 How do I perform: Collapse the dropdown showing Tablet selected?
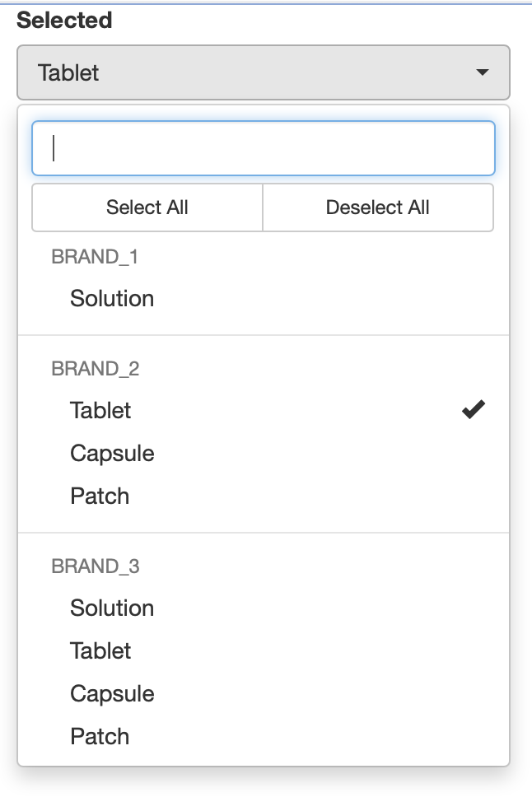[262, 72]
